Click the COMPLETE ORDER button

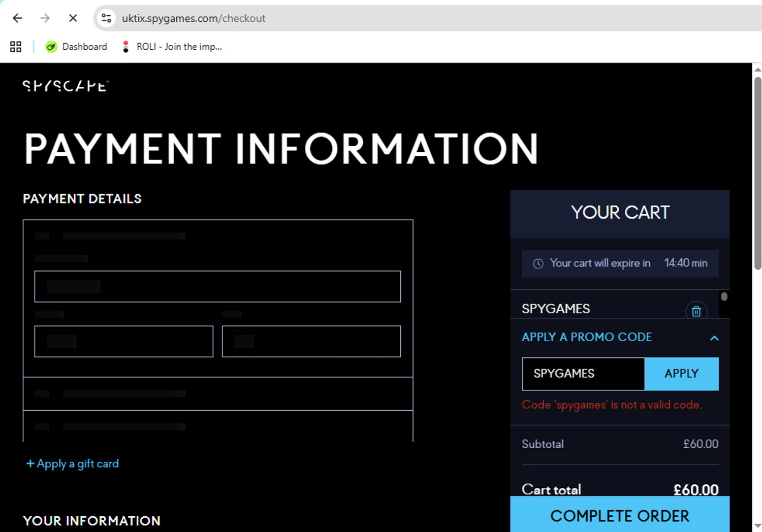coord(620,514)
